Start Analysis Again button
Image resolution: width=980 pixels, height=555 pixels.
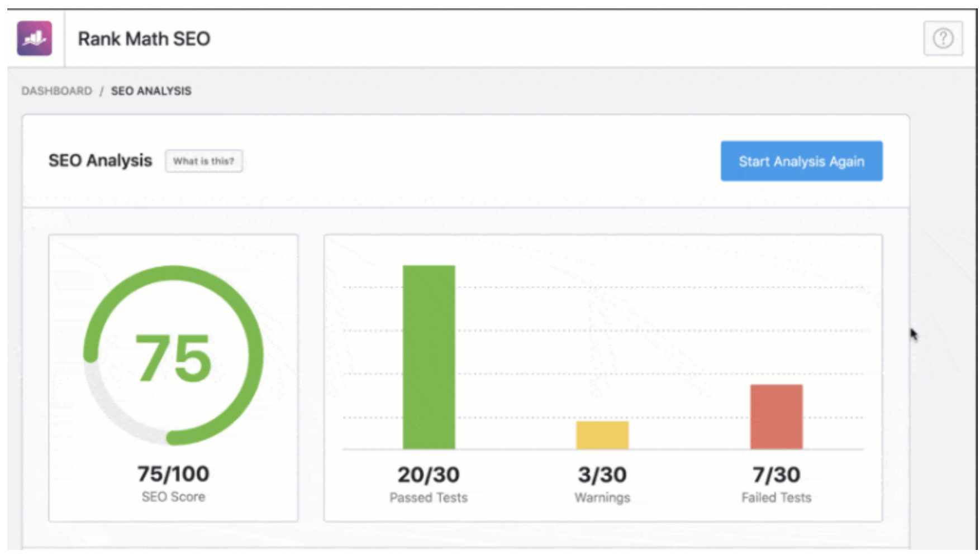[x=801, y=161]
